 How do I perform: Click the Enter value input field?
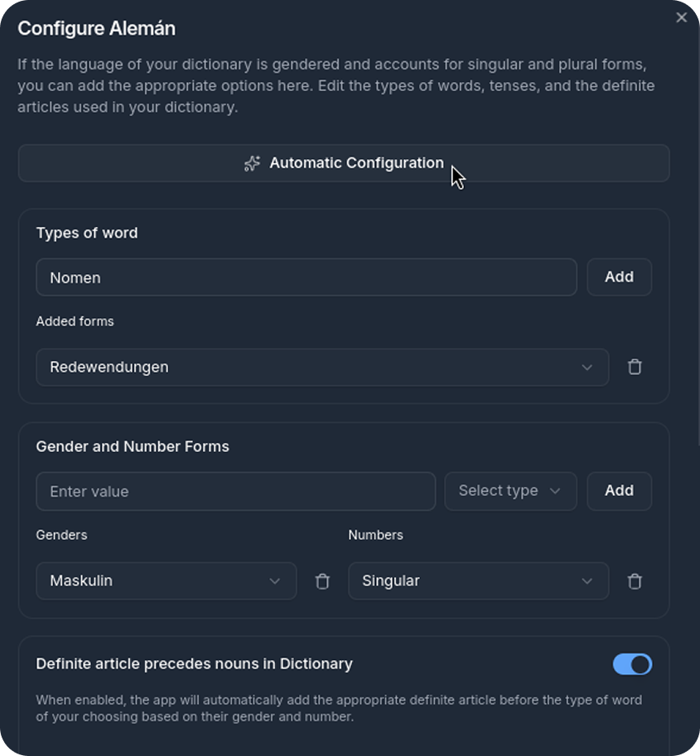click(235, 490)
